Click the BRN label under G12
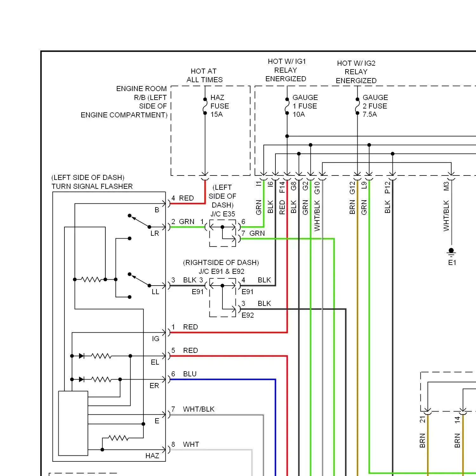Viewport: 476px width, 476px height. click(x=352, y=207)
